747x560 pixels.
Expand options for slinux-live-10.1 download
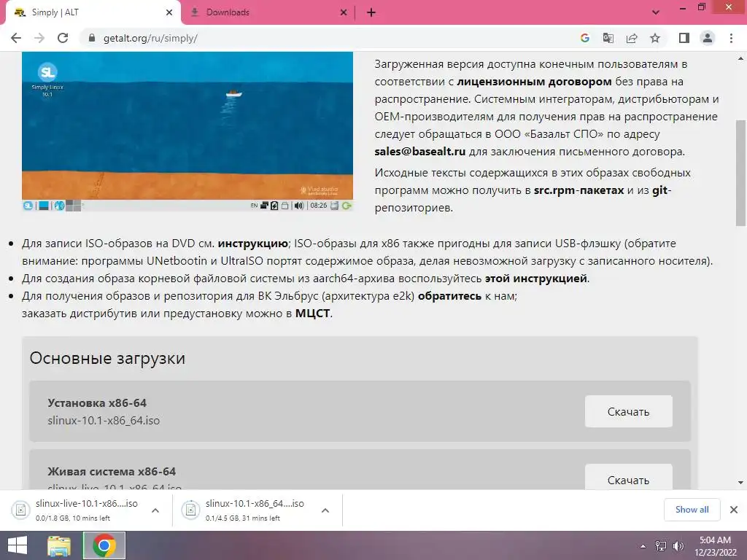(x=155, y=510)
